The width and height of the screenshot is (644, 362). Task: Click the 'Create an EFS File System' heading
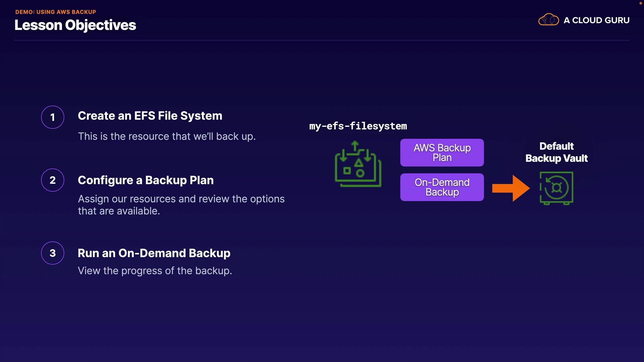pyautogui.click(x=150, y=116)
